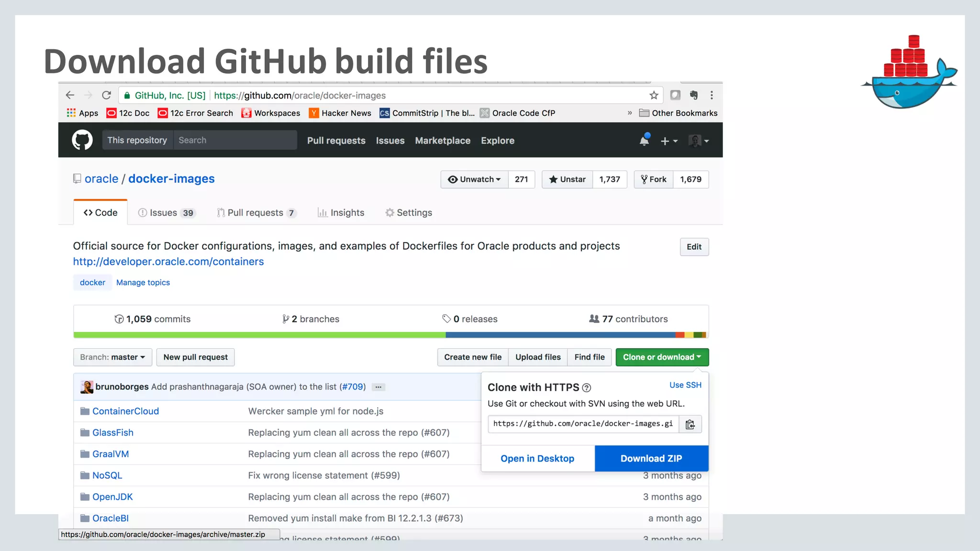Open the Chrome three-dot menu

click(712, 95)
